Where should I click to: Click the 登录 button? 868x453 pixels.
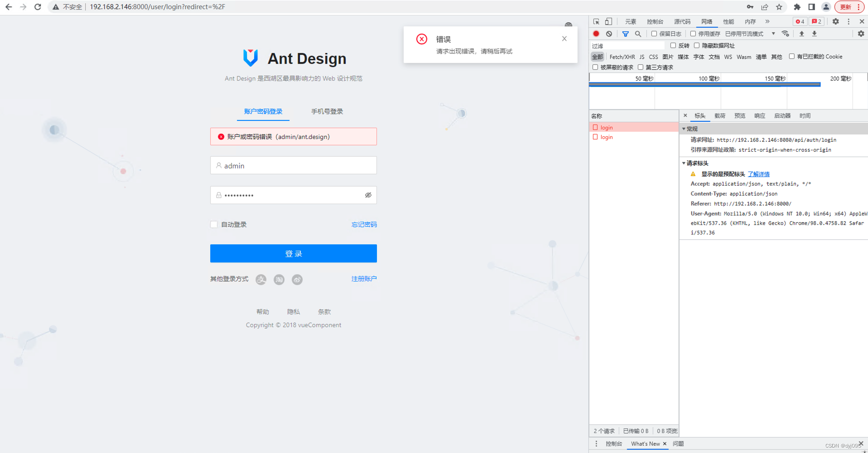(x=294, y=253)
